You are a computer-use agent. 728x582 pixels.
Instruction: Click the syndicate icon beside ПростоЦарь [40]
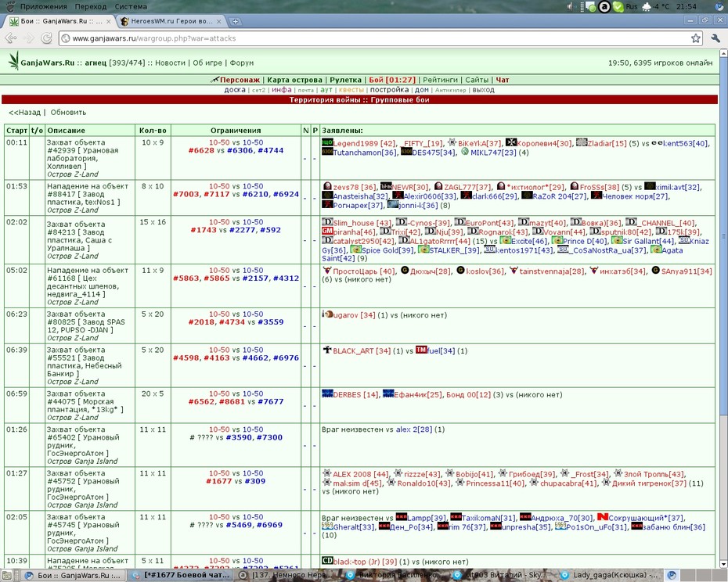point(327,270)
